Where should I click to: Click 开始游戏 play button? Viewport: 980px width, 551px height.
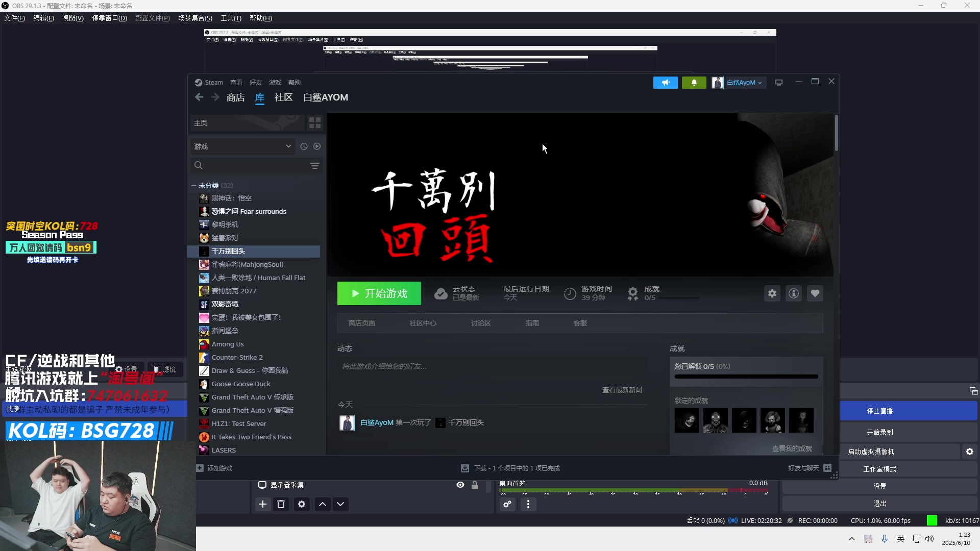pos(379,293)
